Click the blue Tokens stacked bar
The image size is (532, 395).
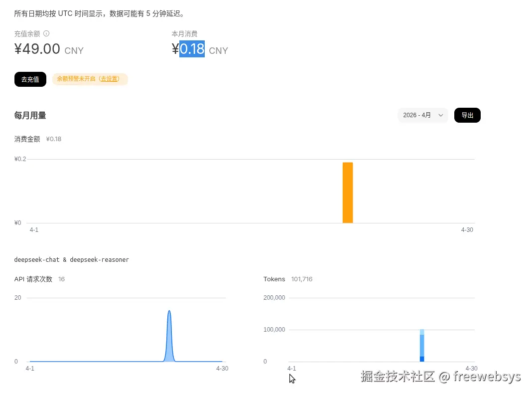click(x=422, y=345)
